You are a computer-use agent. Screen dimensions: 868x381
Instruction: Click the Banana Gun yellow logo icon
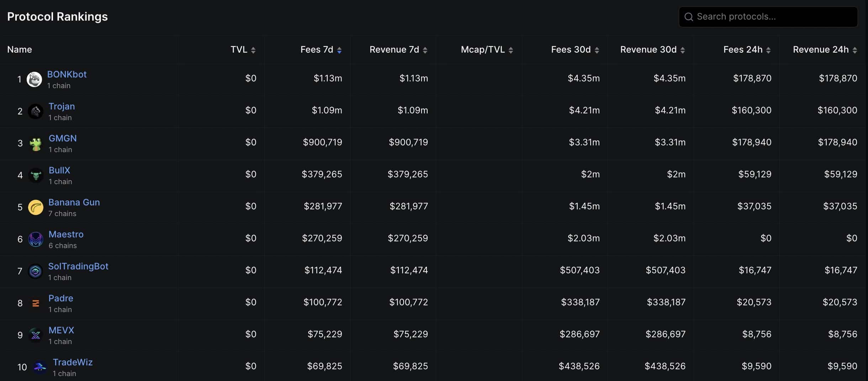36,207
